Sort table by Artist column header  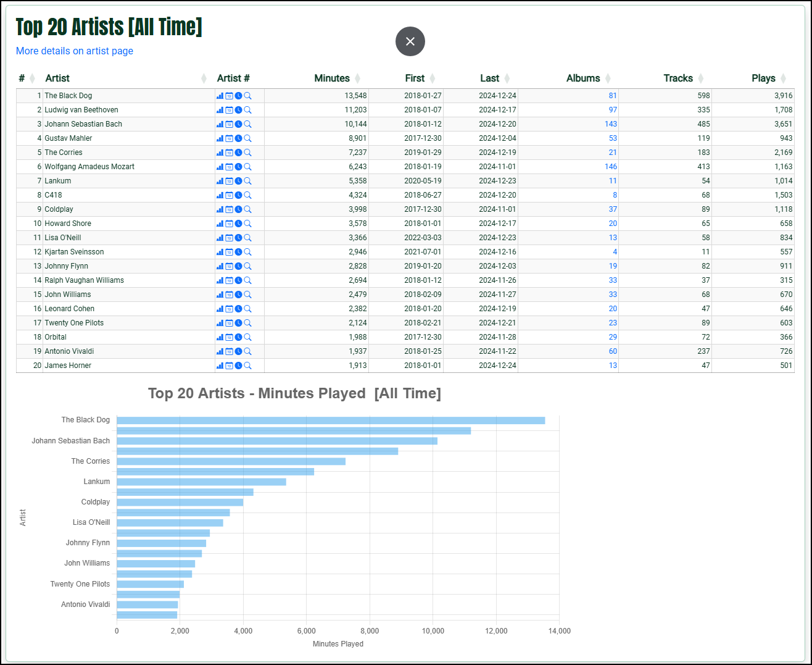pyautogui.click(x=126, y=78)
